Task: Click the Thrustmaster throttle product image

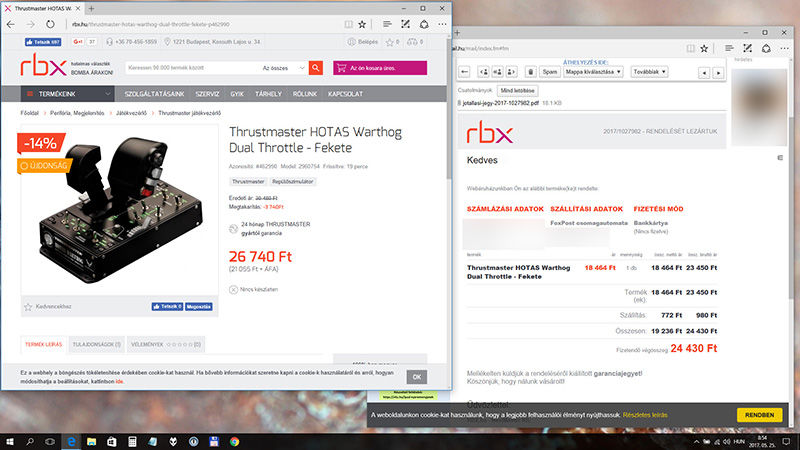Action: point(120,209)
